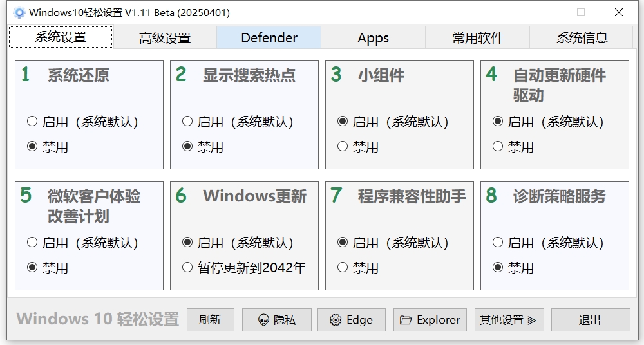Click the folder icon on Explorer button

tap(406, 320)
